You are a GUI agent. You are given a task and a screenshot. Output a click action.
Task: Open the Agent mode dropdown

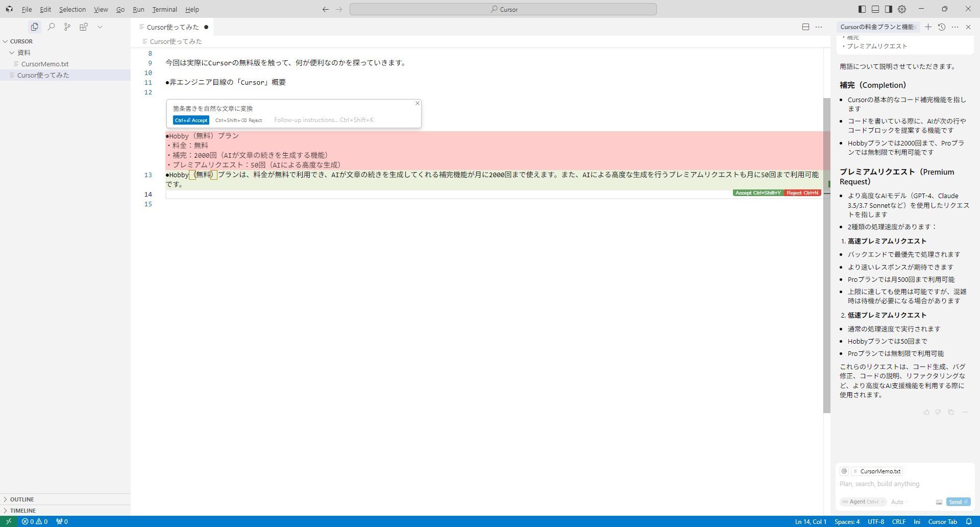click(863, 502)
